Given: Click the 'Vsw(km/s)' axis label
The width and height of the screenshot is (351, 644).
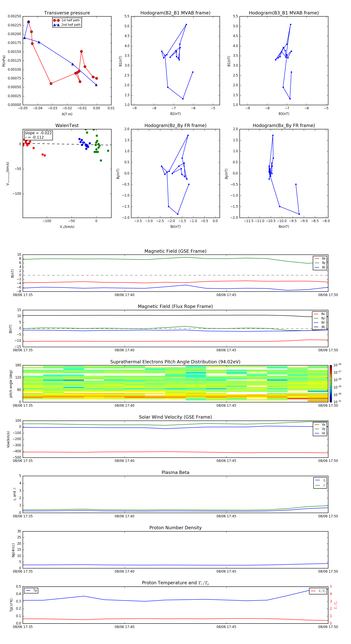Looking at the screenshot, I should [x=8, y=439].
